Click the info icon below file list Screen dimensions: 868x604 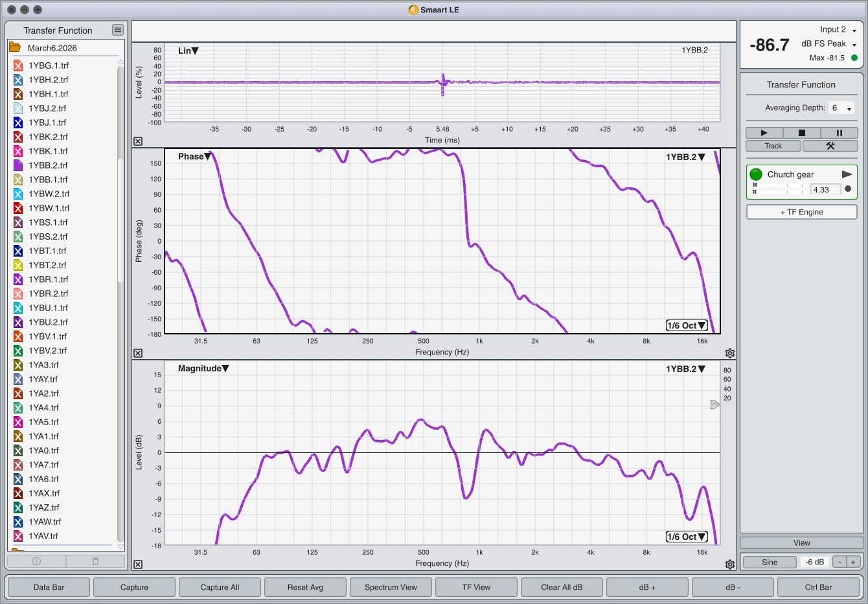(x=36, y=561)
